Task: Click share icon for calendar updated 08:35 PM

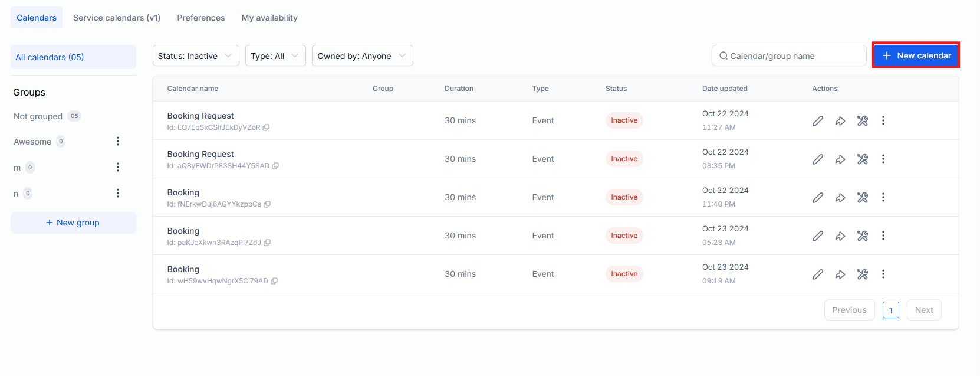Action: pyautogui.click(x=840, y=159)
